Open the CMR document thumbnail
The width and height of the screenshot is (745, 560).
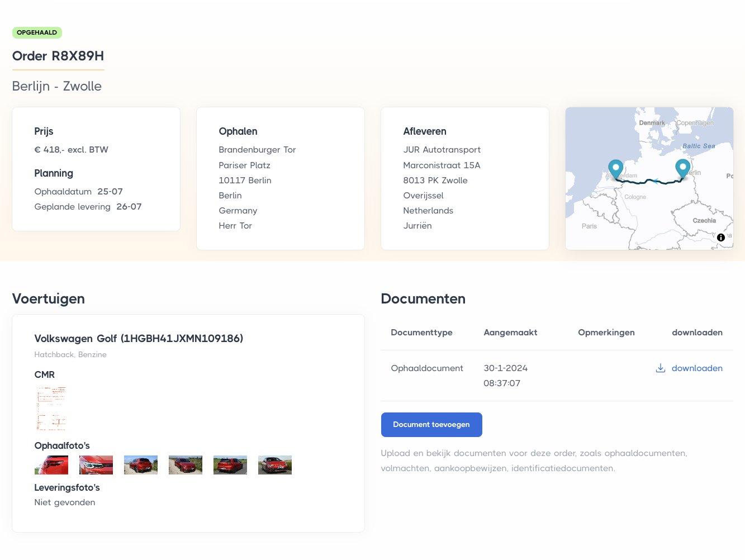pos(51,408)
